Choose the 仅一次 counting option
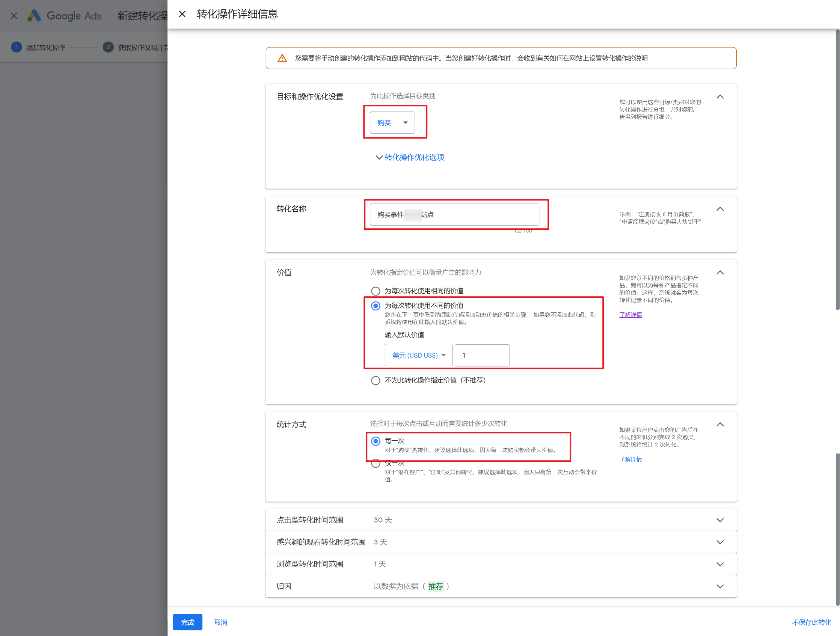This screenshot has width=840, height=636. pyautogui.click(x=376, y=464)
